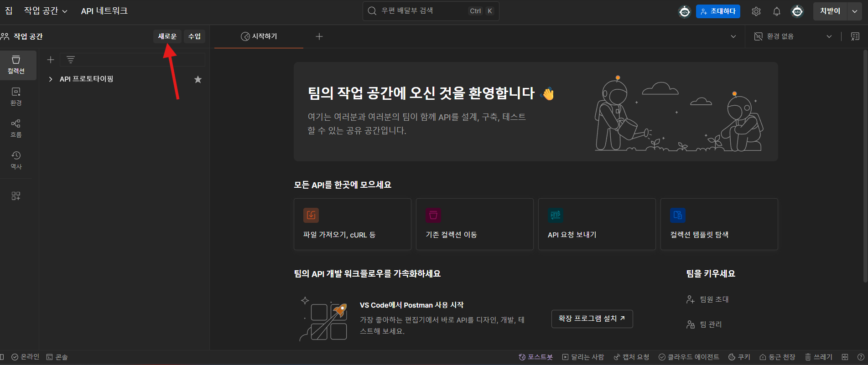The height and width of the screenshot is (365, 868).
Task: Open the notifications bell icon
Action: click(777, 11)
